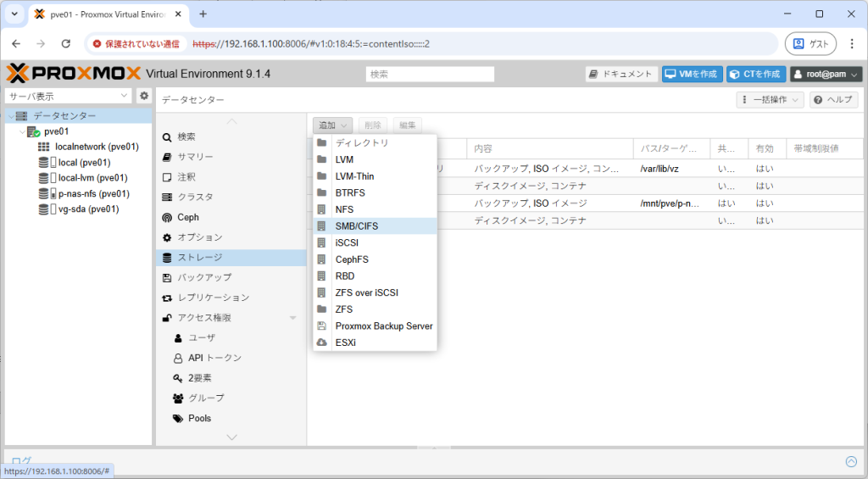Image resolution: width=868 pixels, height=479 pixels.
Task: Click the Storage database icon in menu
Action: [x=167, y=258]
